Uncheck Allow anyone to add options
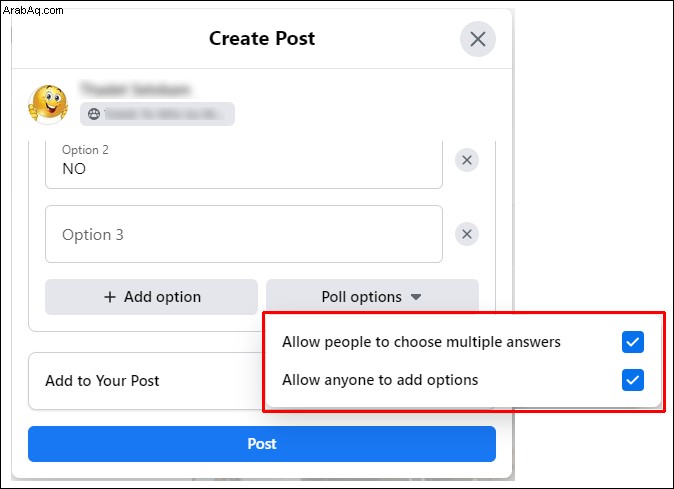Screen dimensions: 674x489 click(x=633, y=380)
